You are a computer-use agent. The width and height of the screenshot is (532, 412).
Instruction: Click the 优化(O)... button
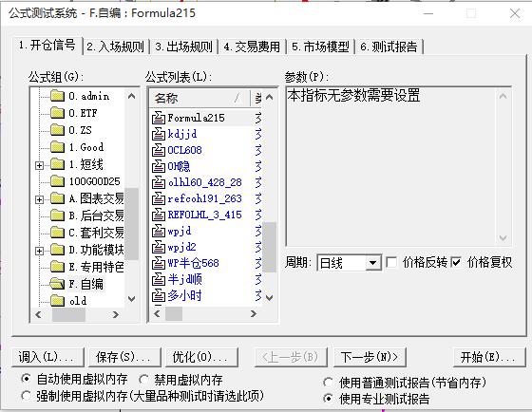tap(201, 357)
